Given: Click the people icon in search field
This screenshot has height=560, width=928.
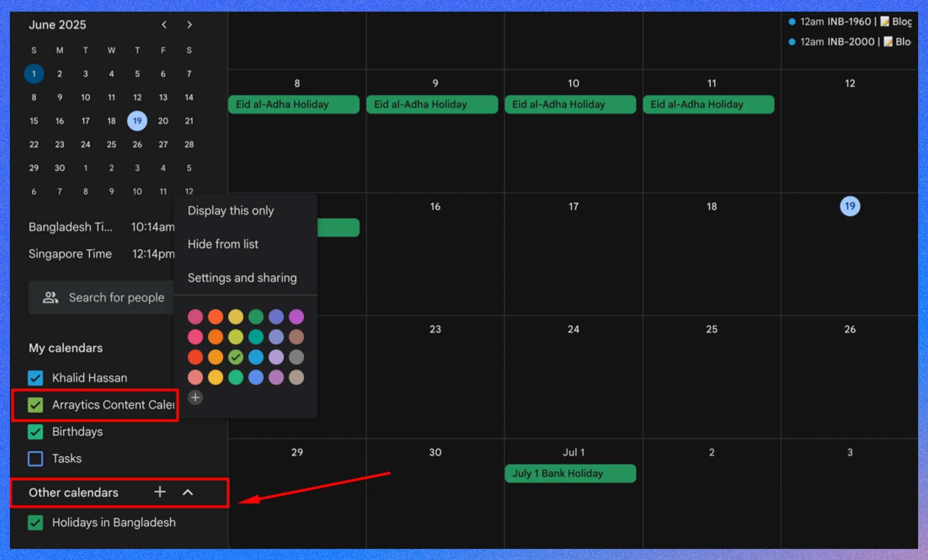Looking at the screenshot, I should point(50,297).
